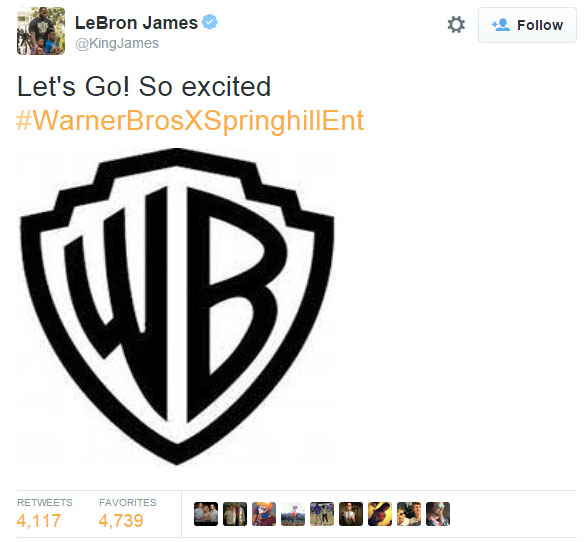Open the gear settings menu

pos(456,25)
